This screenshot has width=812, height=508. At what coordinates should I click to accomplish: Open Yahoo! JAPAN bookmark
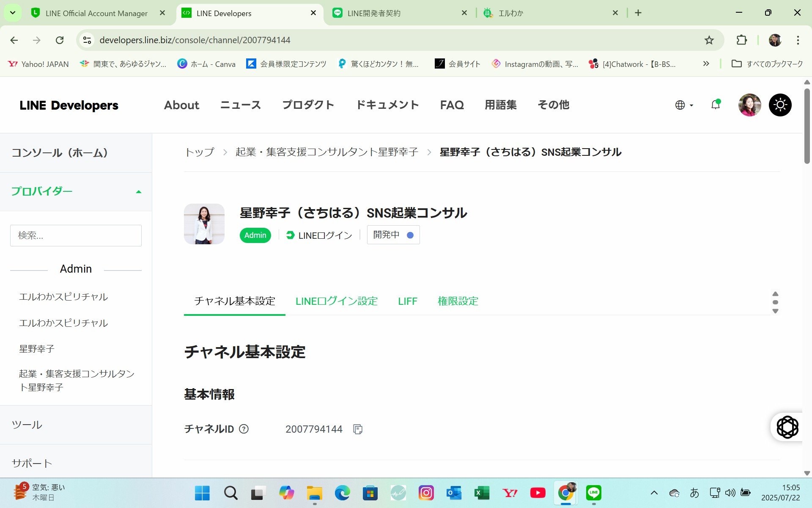coord(38,64)
